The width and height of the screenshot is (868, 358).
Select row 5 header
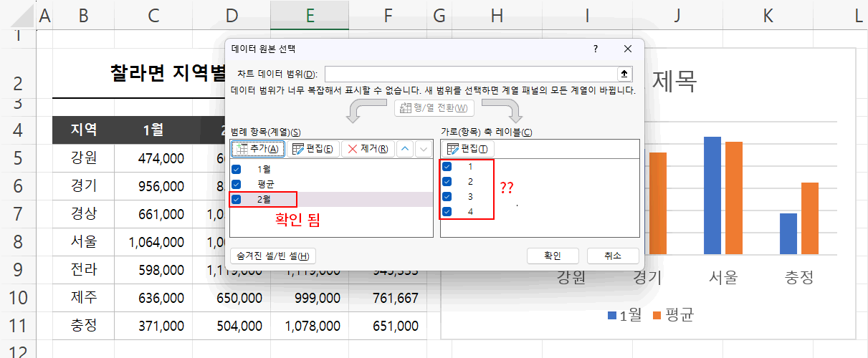pos(17,158)
